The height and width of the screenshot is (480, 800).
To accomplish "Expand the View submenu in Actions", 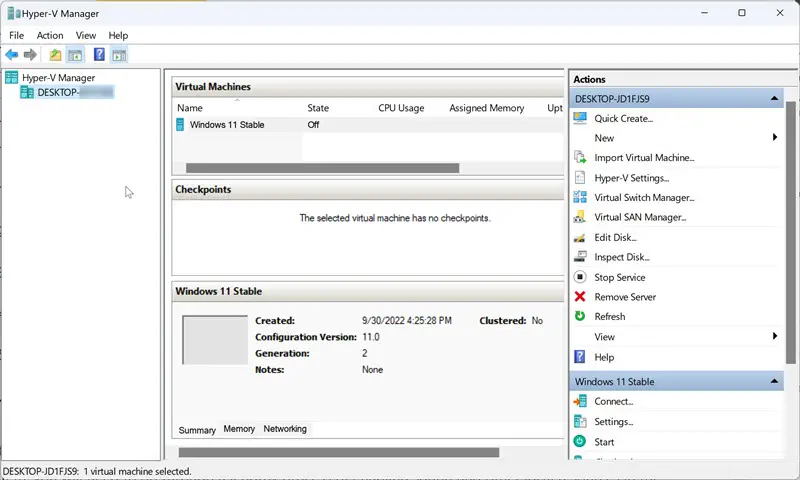I will (x=775, y=337).
